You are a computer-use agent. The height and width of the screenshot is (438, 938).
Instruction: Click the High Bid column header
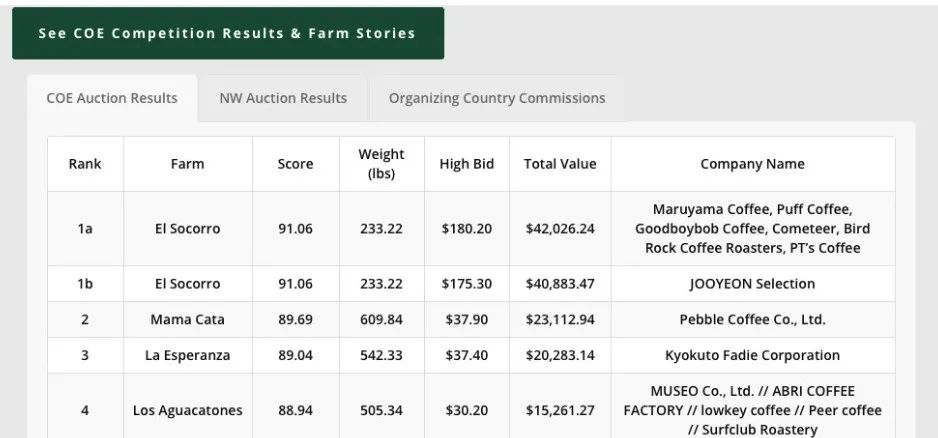[x=467, y=164]
